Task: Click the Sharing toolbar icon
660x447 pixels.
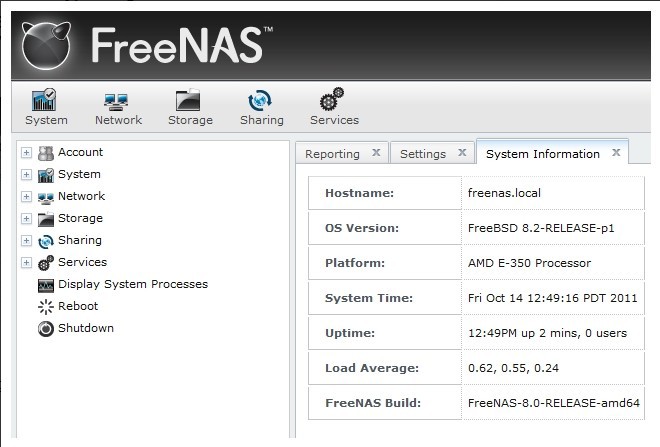Action: click(x=261, y=101)
